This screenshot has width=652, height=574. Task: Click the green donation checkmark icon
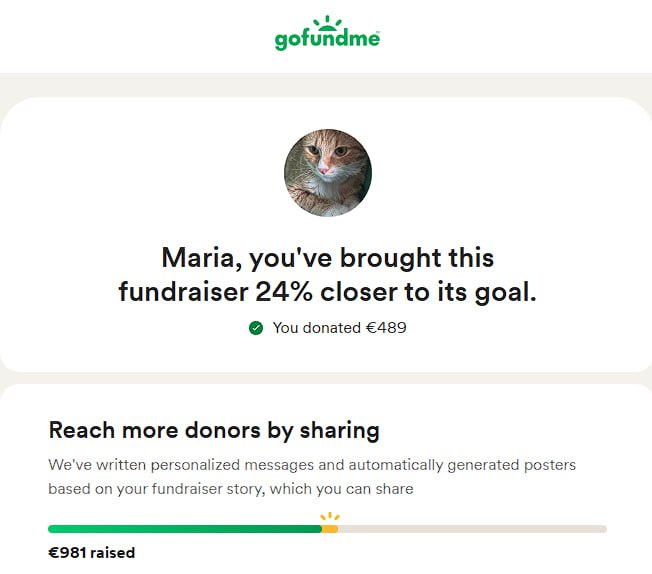(x=256, y=328)
